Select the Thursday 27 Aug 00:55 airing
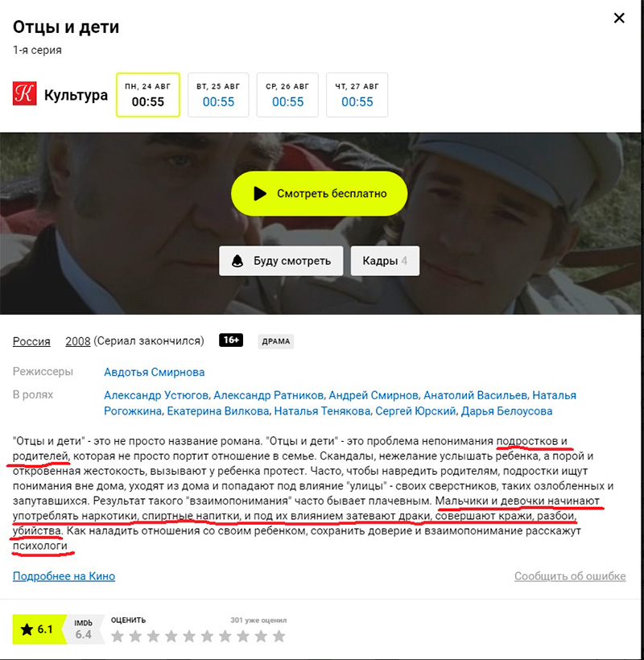644x660 pixels. [357, 95]
